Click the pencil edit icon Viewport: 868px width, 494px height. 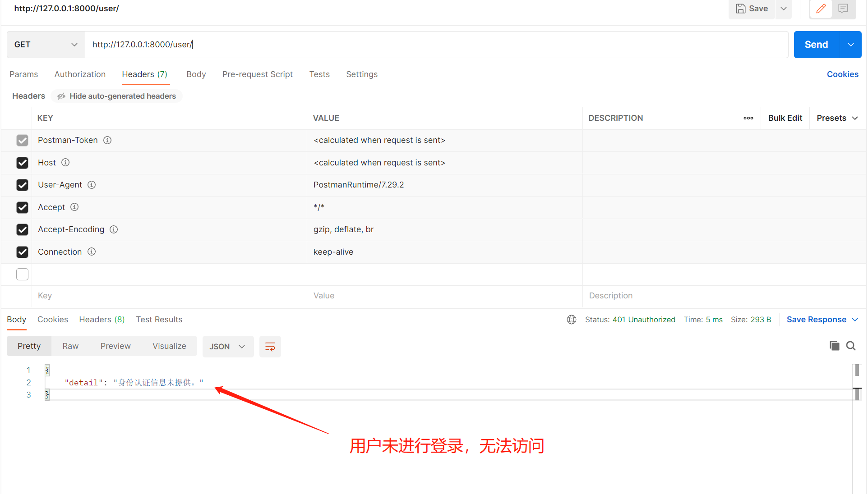click(821, 9)
